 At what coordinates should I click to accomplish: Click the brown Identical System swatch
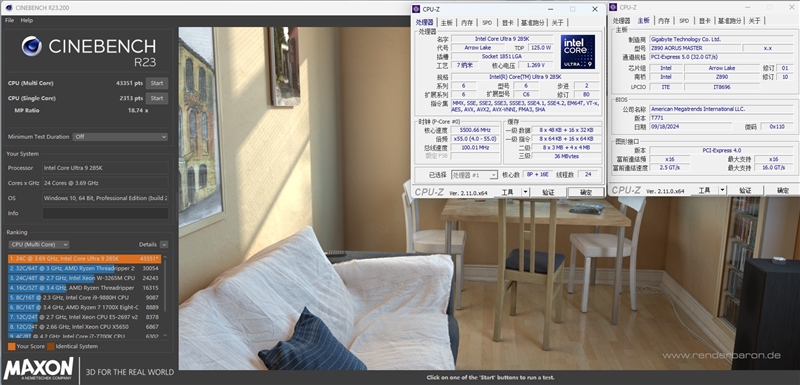51,346
